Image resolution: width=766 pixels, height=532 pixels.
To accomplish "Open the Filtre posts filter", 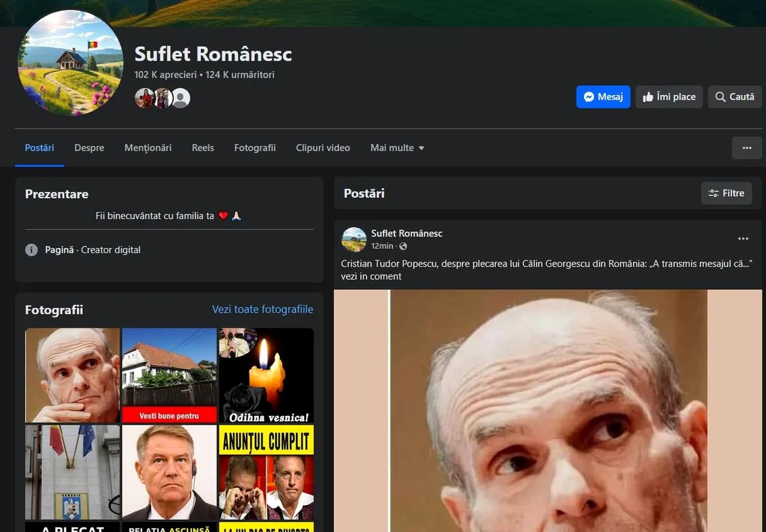I will click(726, 193).
